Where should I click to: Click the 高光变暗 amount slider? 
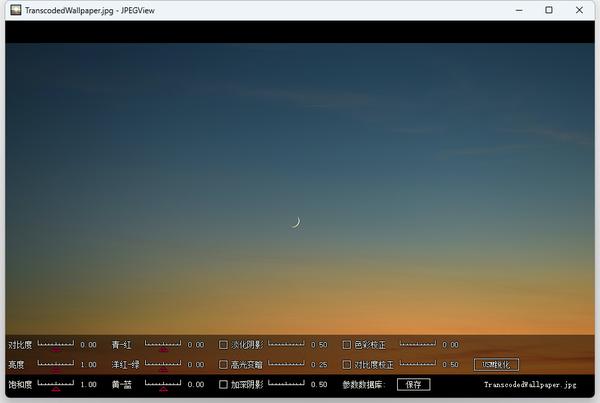[286, 364]
